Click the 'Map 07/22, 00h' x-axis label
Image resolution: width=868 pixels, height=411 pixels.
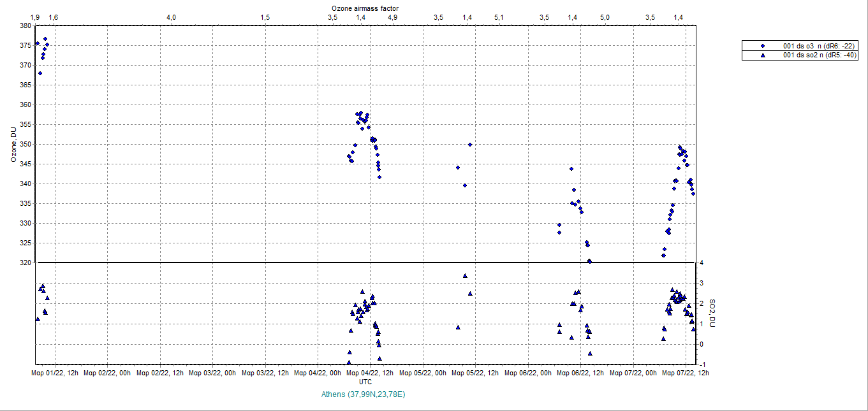coord(633,373)
